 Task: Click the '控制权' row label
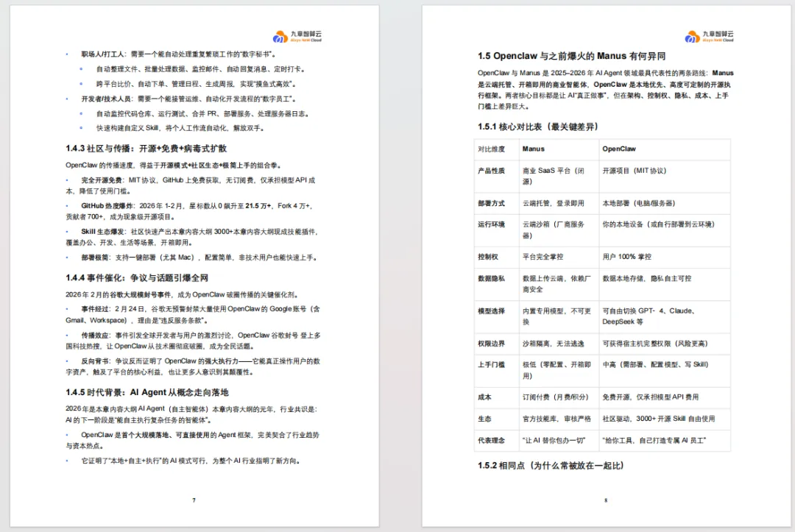[x=488, y=257]
